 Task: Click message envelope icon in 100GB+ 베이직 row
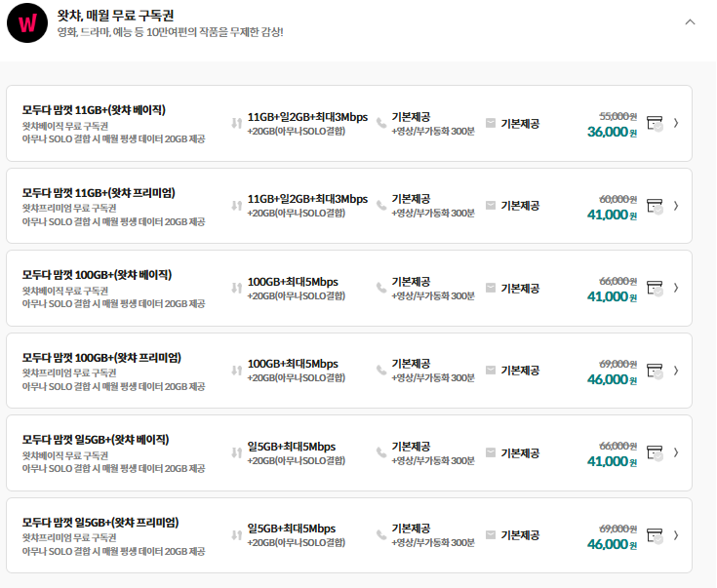tap(490, 288)
